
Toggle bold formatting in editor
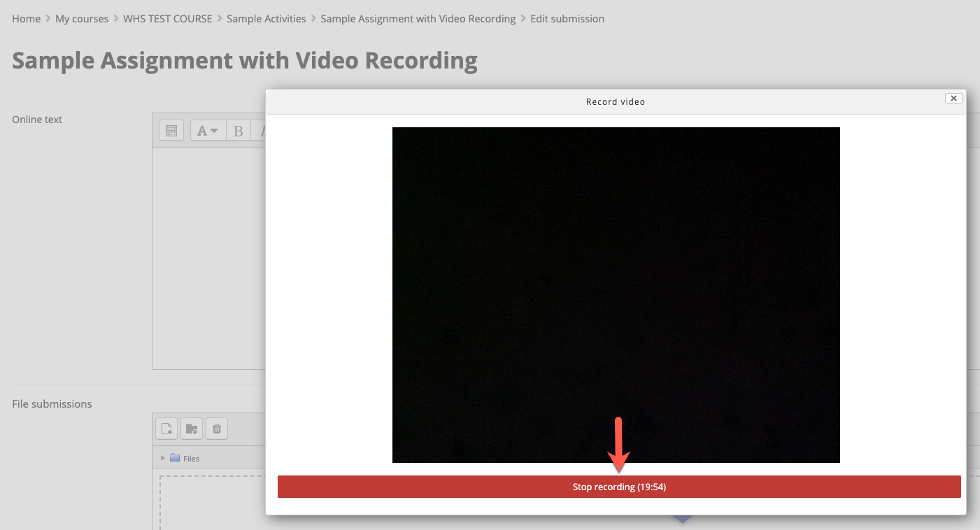coord(239,131)
